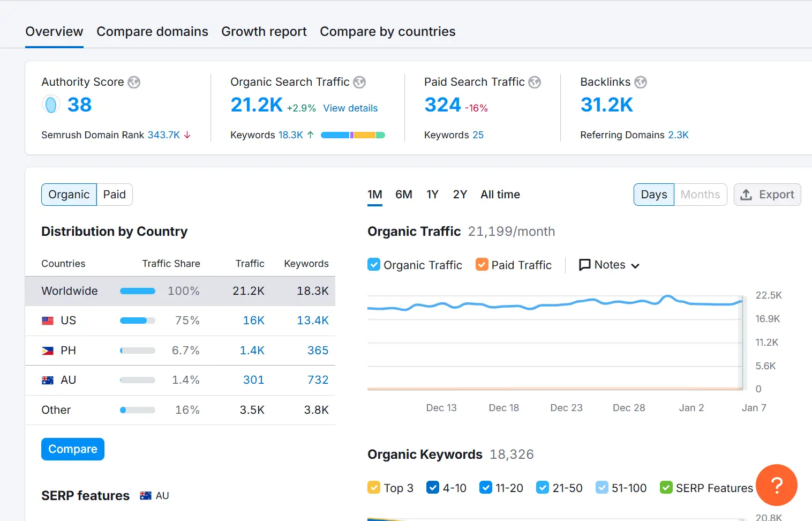Click the Organic Search Traffic 21.2K value
This screenshot has width=812, height=521.
click(257, 105)
